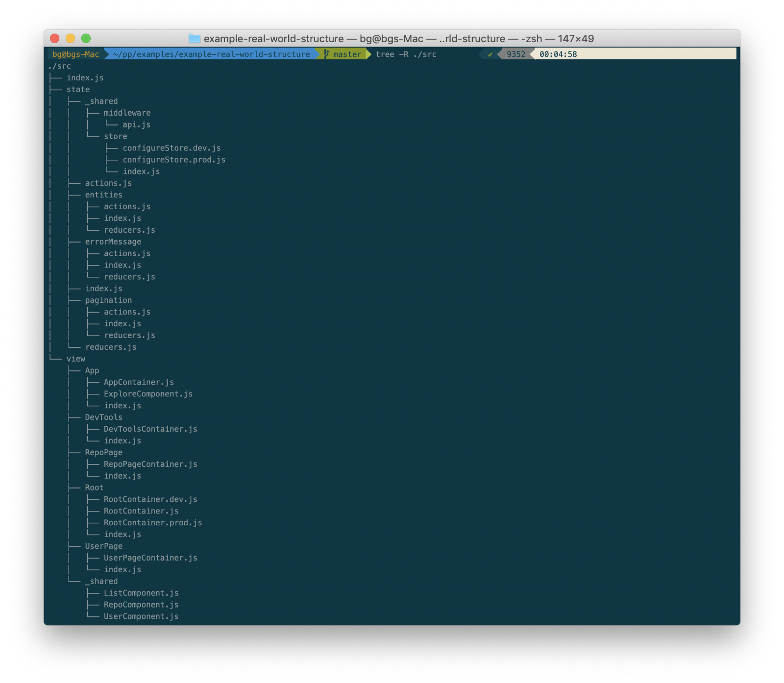Select UserComponent.js in the tree

(142, 617)
